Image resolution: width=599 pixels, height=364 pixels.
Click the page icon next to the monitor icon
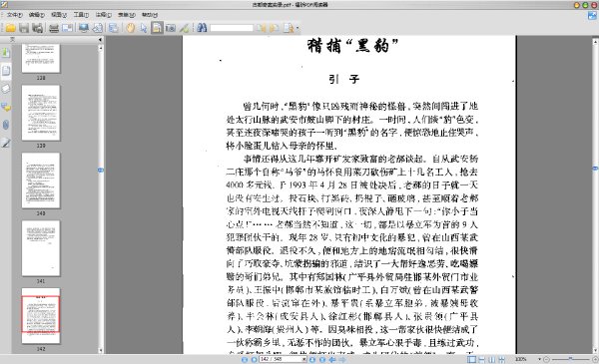(x=98, y=28)
